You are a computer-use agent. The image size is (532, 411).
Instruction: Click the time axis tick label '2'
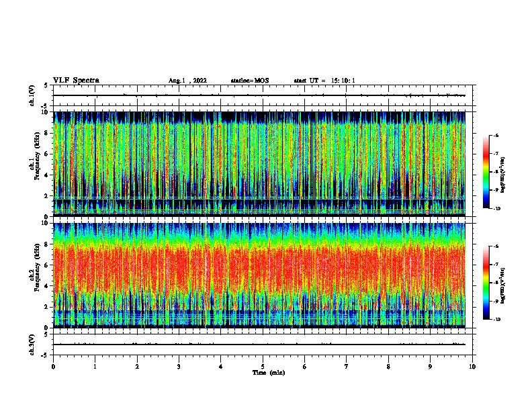[x=137, y=367]
